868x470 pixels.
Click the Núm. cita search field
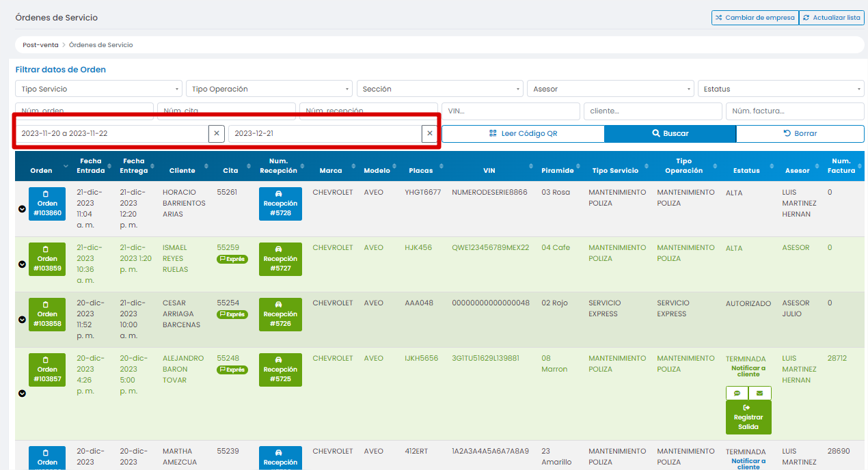tap(226, 111)
